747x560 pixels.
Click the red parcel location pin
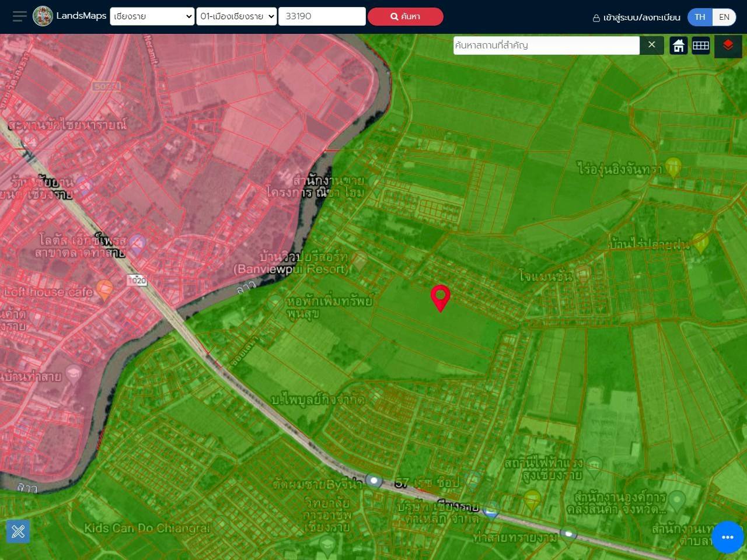coord(440,297)
